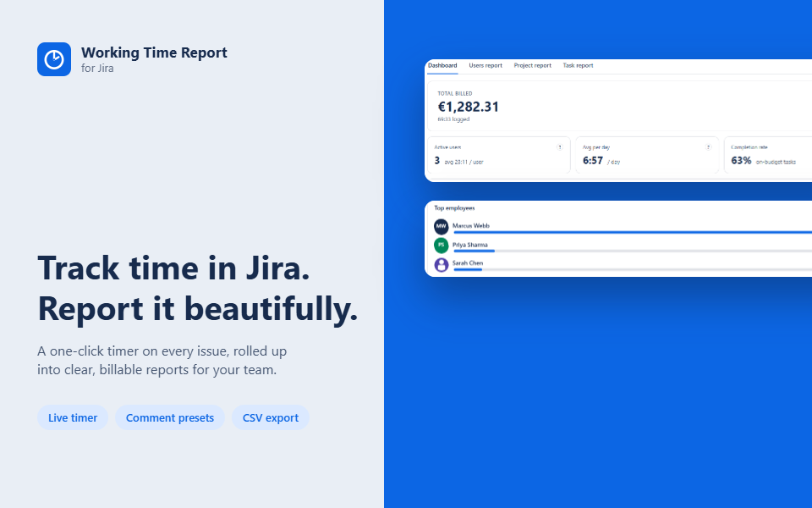Click the Completion rate label

(749, 147)
